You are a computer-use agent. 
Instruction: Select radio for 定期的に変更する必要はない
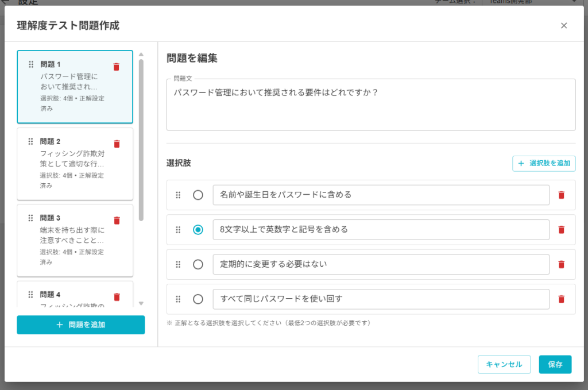tap(198, 264)
